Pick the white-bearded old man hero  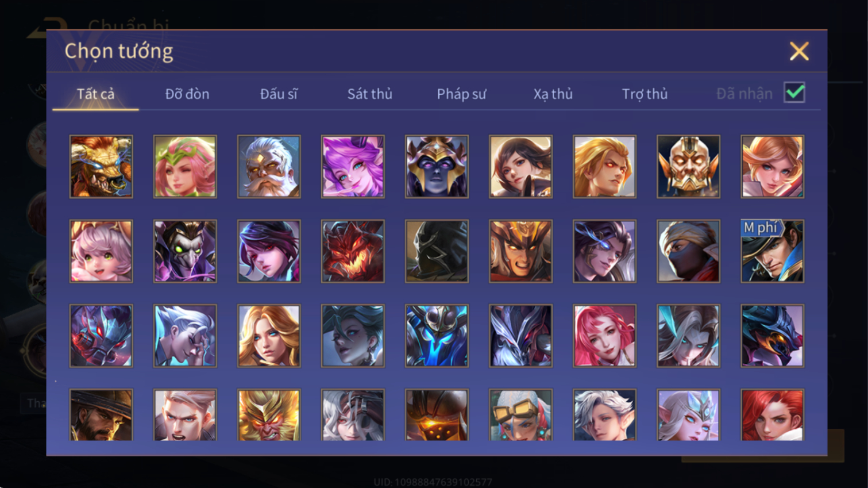269,167
